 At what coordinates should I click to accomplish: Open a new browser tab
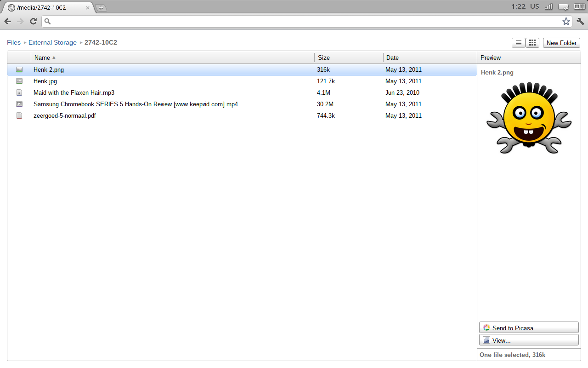tap(101, 8)
